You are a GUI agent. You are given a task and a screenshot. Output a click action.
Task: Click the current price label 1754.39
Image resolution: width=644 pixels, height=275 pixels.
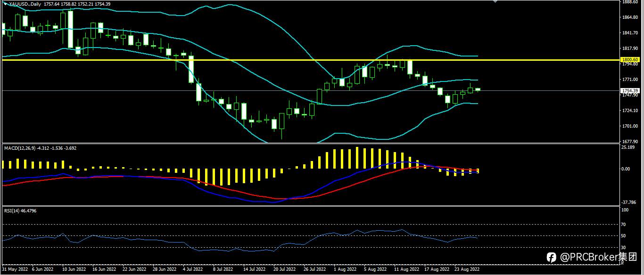coord(630,90)
